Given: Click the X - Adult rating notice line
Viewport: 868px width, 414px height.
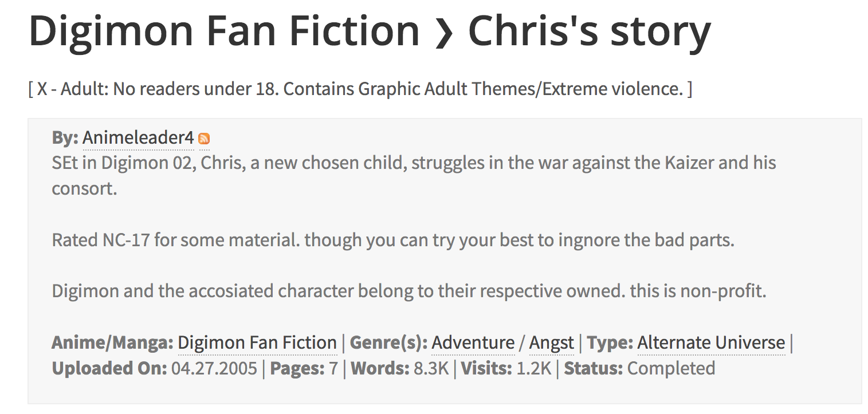Looking at the screenshot, I should click(360, 89).
